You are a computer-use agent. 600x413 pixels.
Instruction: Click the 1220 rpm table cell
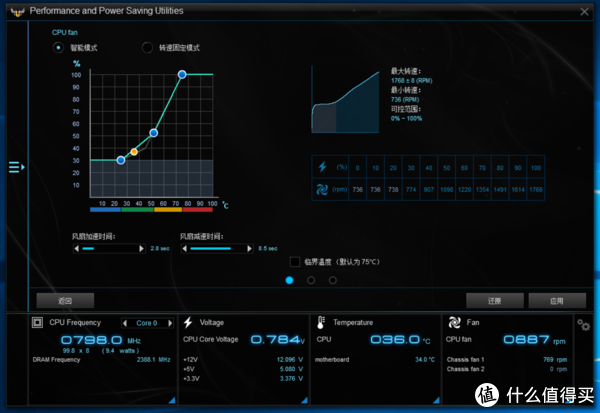[x=465, y=189]
